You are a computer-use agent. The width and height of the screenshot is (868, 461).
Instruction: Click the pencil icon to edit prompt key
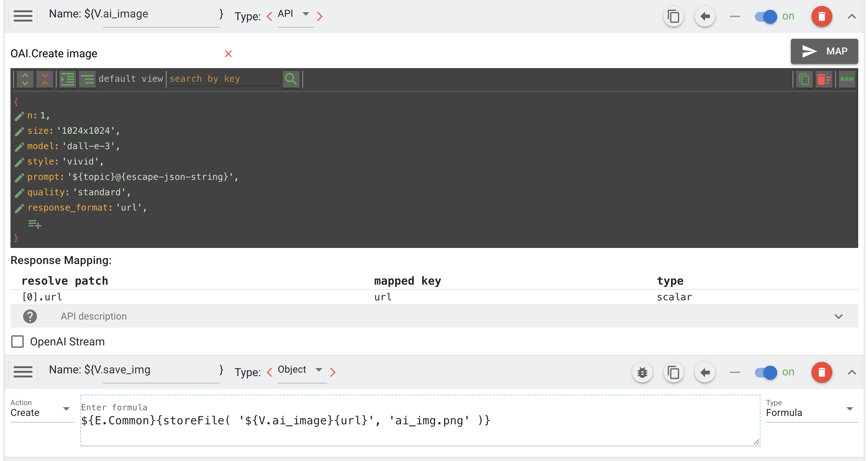pos(20,177)
